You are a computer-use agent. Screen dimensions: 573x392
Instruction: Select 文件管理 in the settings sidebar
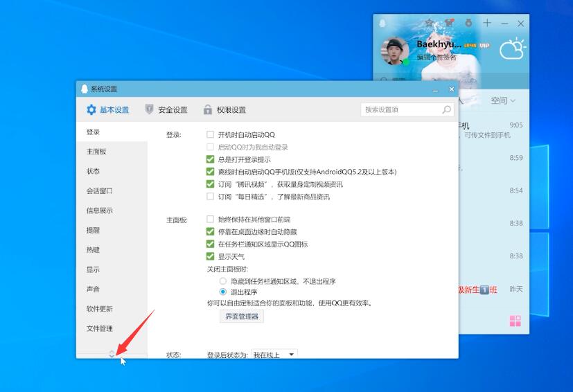point(112,329)
